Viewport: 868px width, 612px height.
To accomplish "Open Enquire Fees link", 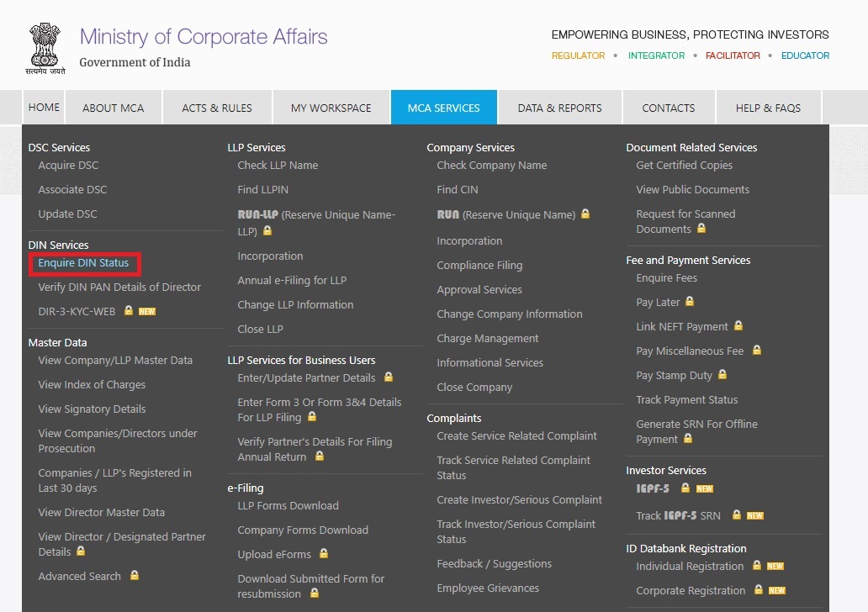I will (666, 278).
